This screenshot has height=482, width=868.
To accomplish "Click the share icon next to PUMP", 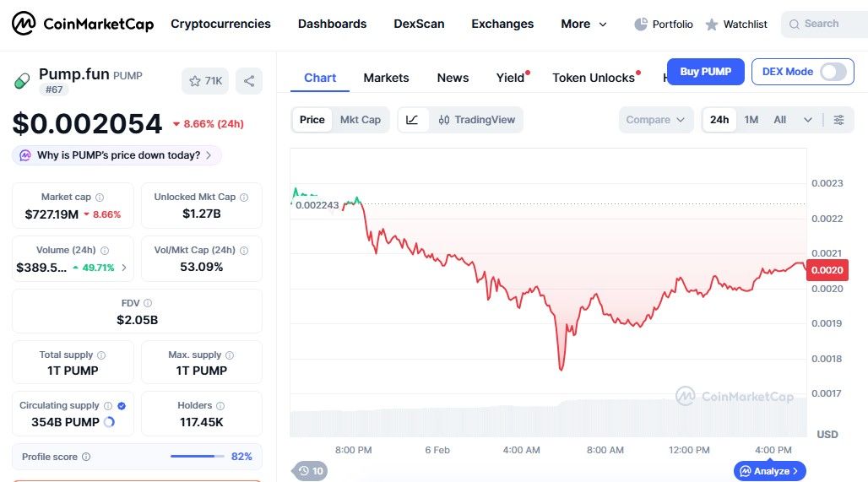I will 249,81.
